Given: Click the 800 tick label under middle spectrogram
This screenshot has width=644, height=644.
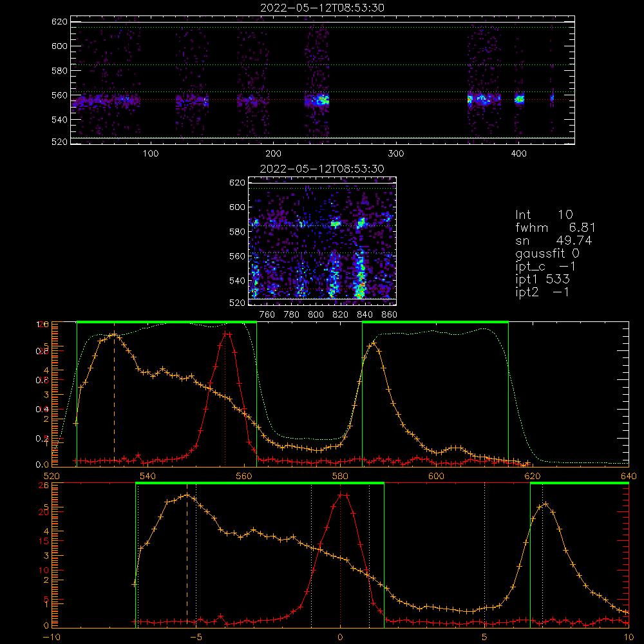Looking at the screenshot, I should point(316,315).
